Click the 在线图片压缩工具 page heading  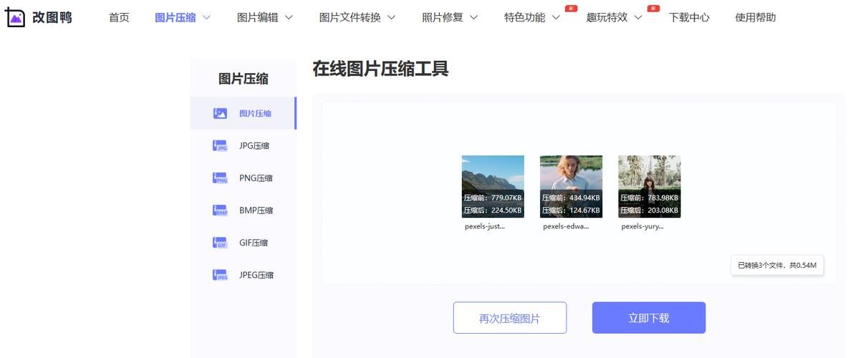[380, 69]
